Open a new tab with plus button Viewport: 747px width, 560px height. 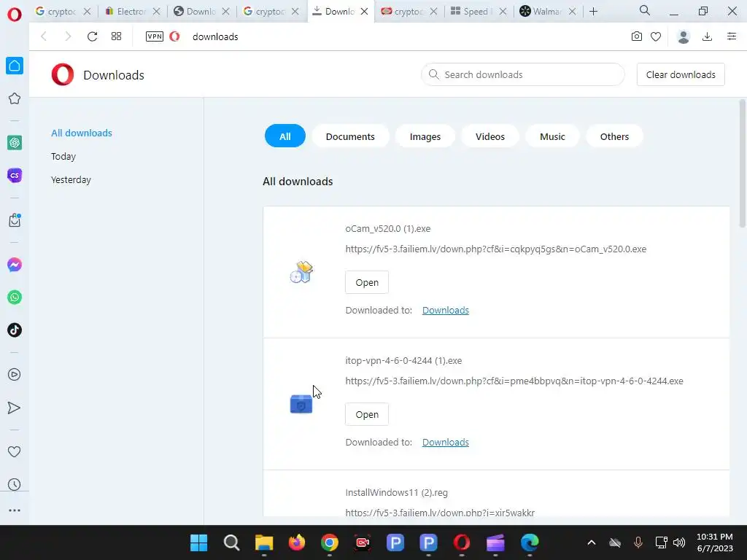click(x=593, y=12)
